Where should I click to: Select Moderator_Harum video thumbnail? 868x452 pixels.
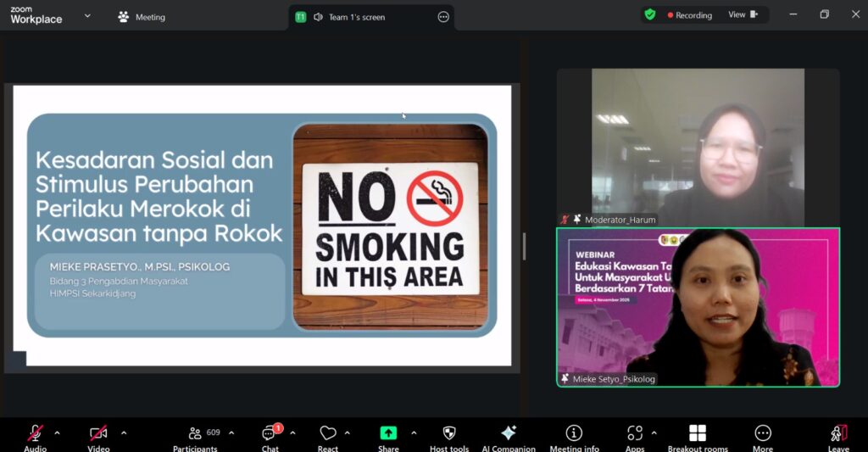(x=698, y=147)
